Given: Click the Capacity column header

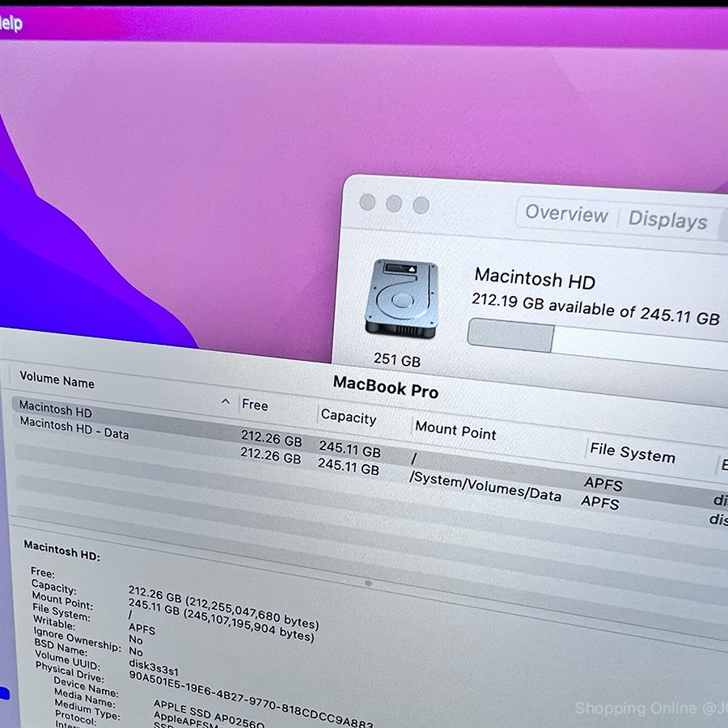Looking at the screenshot, I should point(348,417).
